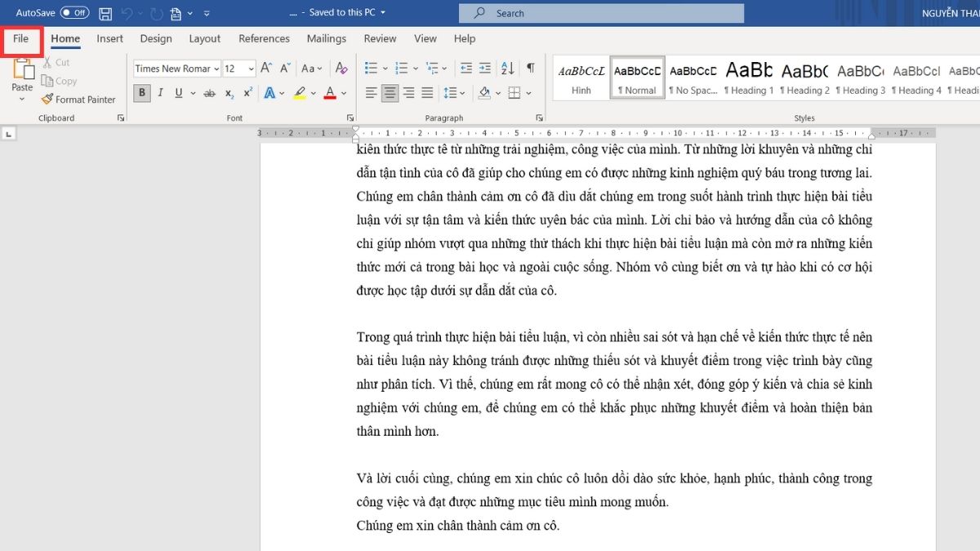Image resolution: width=980 pixels, height=551 pixels.
Task: Apply the Heading 2 style
Action: pos(804,78)
